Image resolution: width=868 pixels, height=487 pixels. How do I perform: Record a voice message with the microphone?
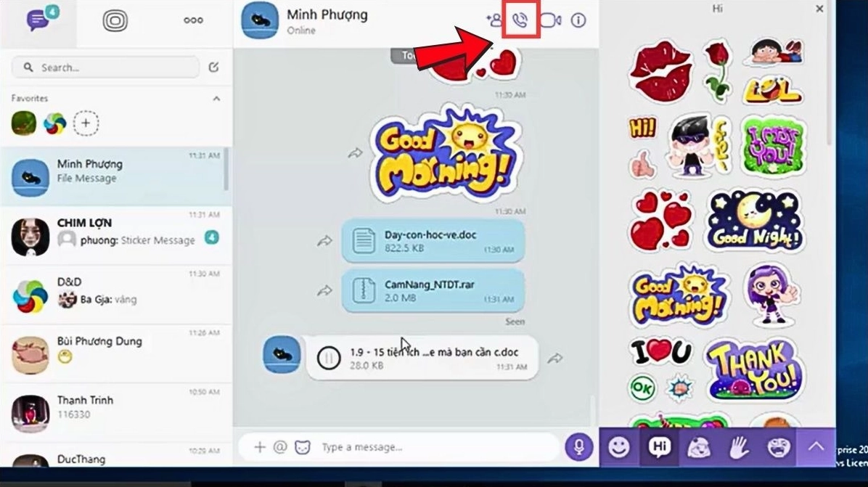pos(578,447)
